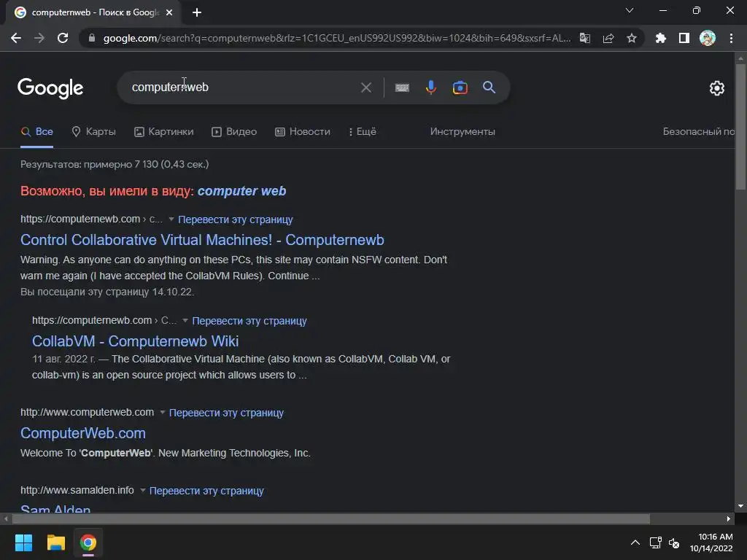The image size is (747, 560).
Task: Click the padlock site info icon
Action: coord(92,38)
